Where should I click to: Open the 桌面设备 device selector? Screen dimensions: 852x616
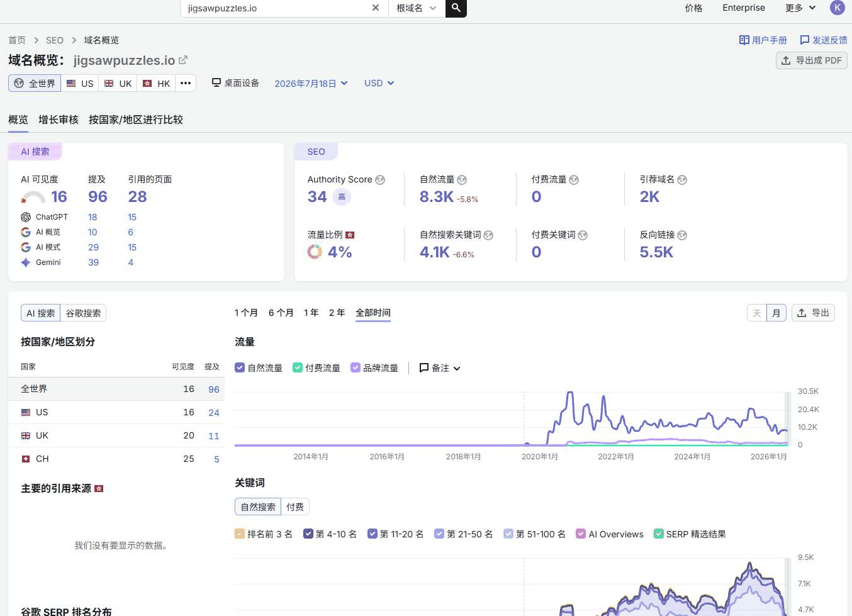235,83
